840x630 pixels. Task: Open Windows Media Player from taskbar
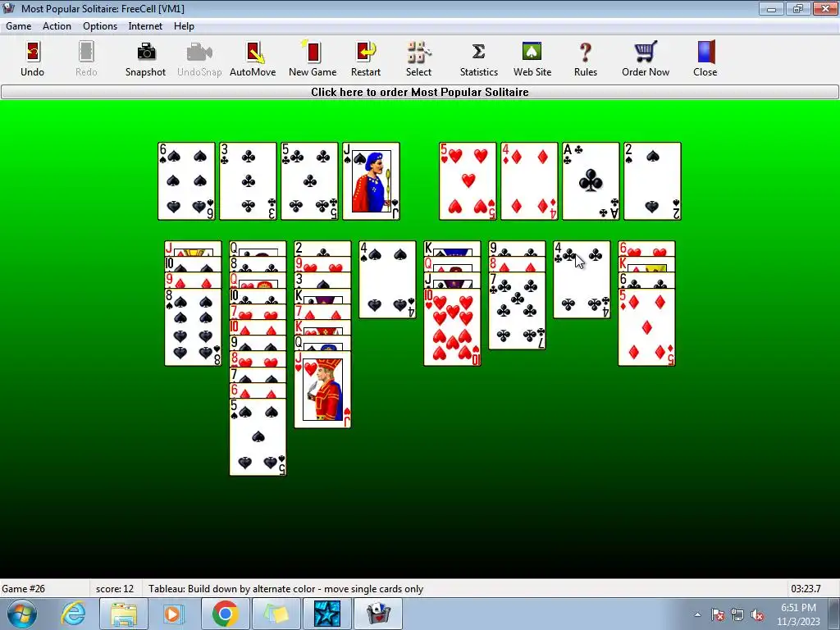(x=172, y=614)
